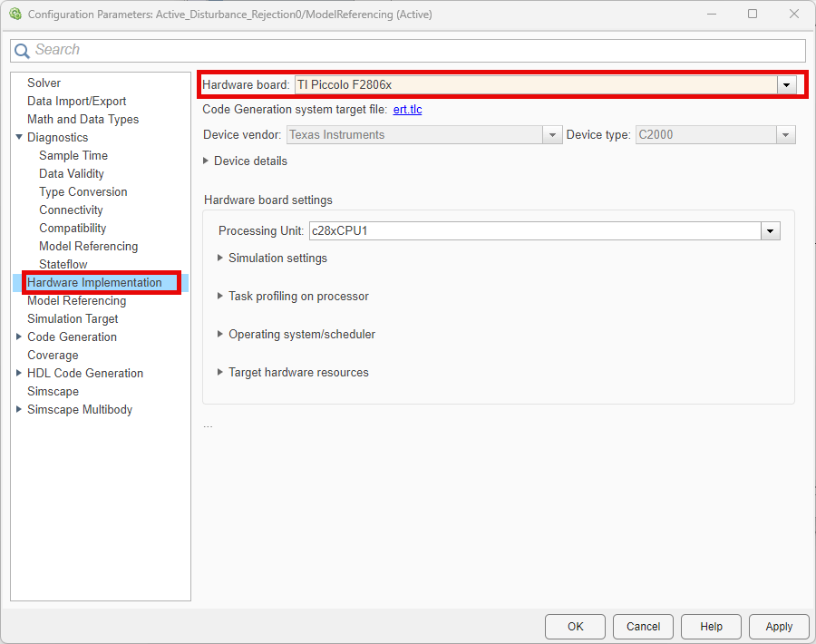Open the Hardware board dropdown

786,85
